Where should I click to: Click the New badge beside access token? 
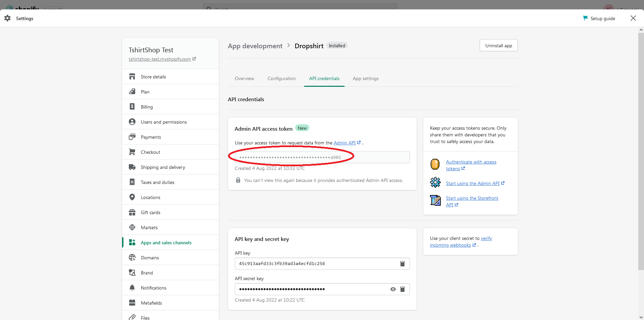(x=302, y=128)
